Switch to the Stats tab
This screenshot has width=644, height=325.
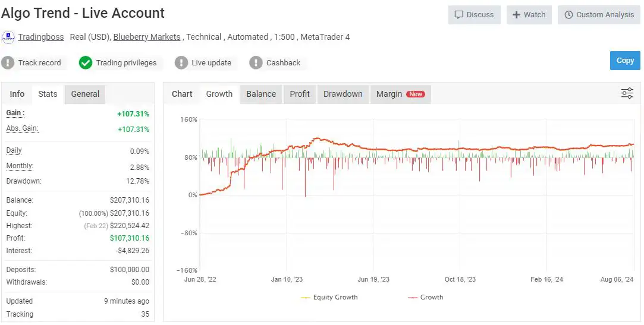coord(48,94)
